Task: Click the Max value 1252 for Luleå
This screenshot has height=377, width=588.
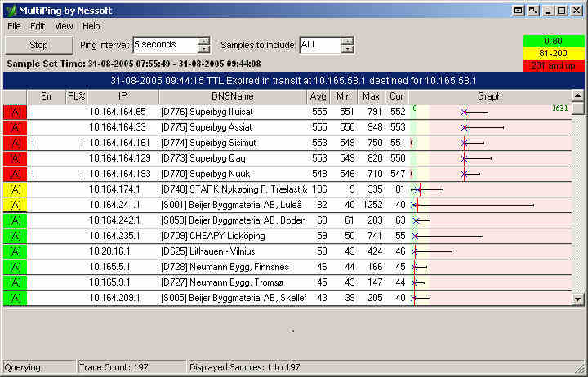Action: (372, 205)
